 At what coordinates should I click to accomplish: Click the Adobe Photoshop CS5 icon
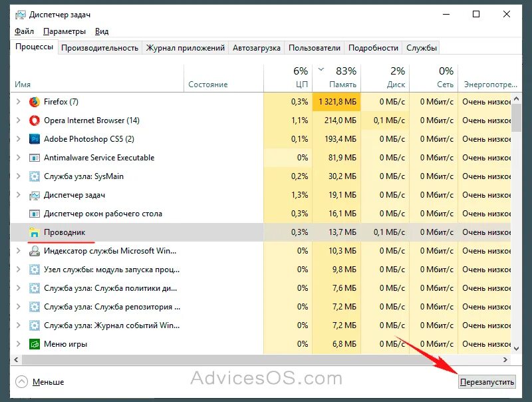[35, 139]
